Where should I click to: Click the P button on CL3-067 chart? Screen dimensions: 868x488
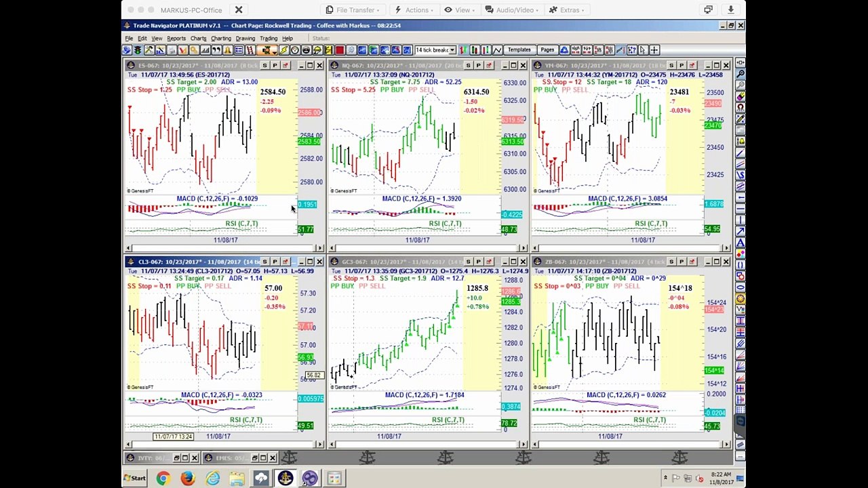point(275,262)
